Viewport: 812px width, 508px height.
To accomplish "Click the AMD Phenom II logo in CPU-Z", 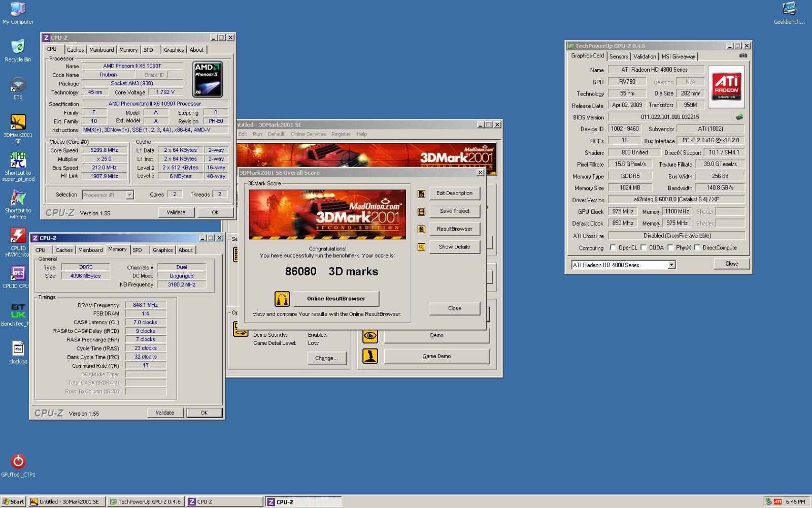I will pyautogui.click(x=208, y=79).
